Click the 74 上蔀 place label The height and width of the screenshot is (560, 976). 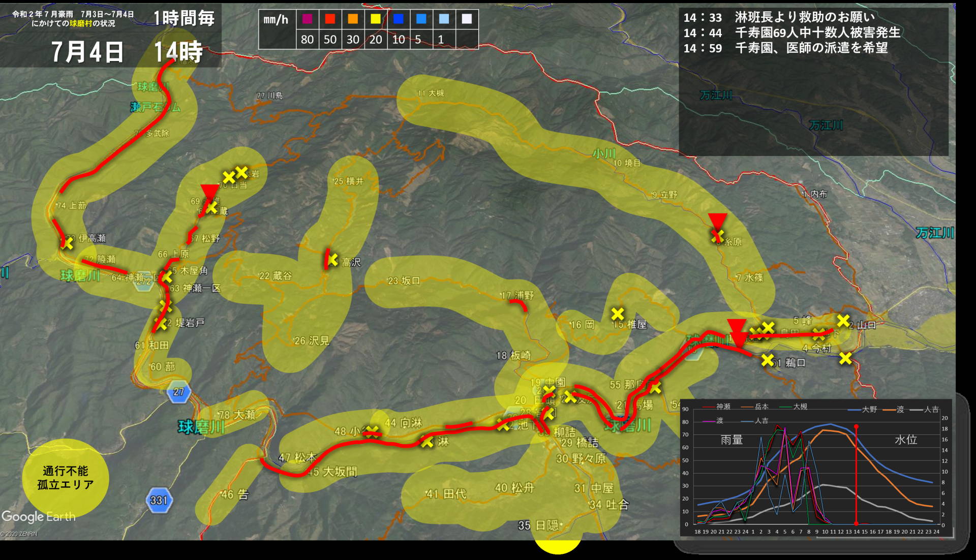tap(72, 205)
